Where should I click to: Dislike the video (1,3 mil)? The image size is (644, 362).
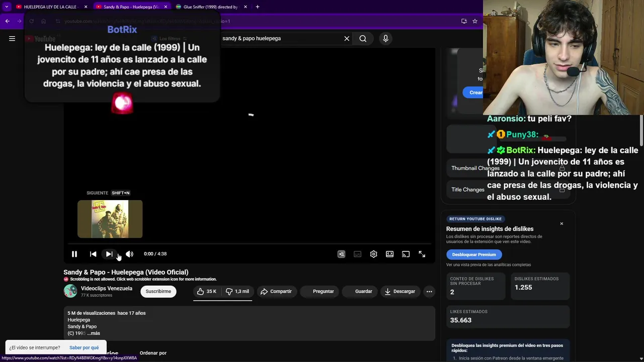pyautogui.click(x=237, y=292)
